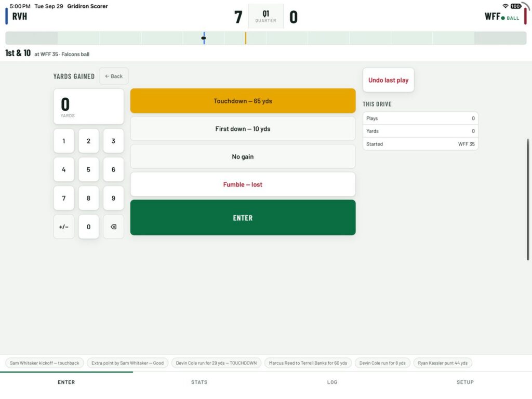Open Devin Cole run for 8 yds chip
532x399 pixels.
(x=382, y=363)
